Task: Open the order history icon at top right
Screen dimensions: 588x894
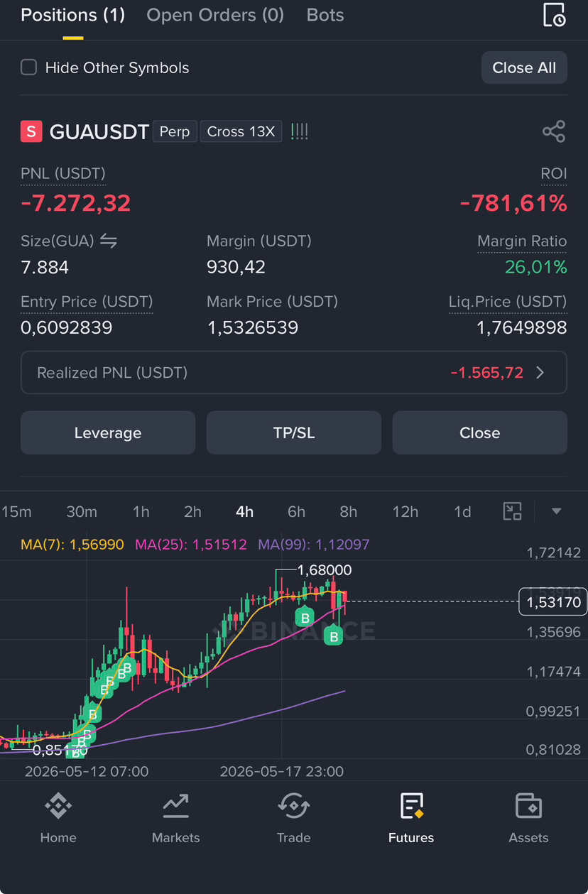Action: pyautogui.click(x=554, y=15)
